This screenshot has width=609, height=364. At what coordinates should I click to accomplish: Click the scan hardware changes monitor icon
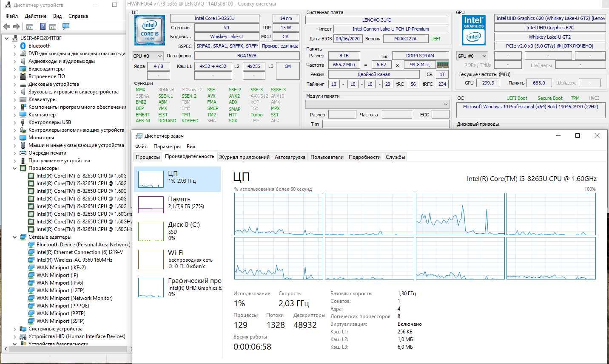tap(66, 26)
